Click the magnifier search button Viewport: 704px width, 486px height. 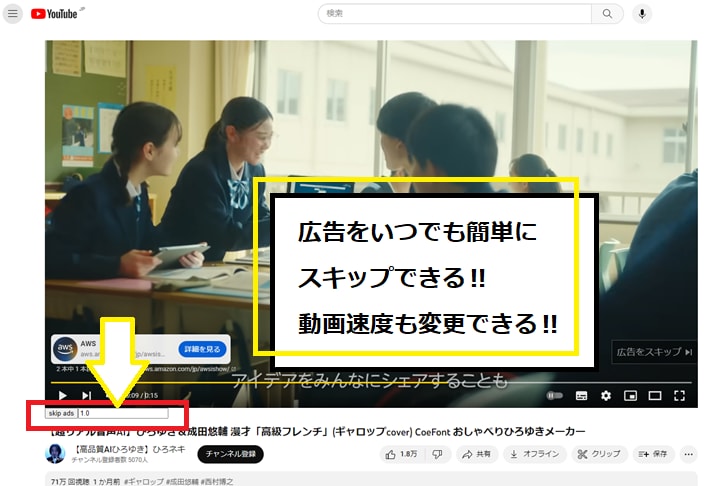(607, 13)
